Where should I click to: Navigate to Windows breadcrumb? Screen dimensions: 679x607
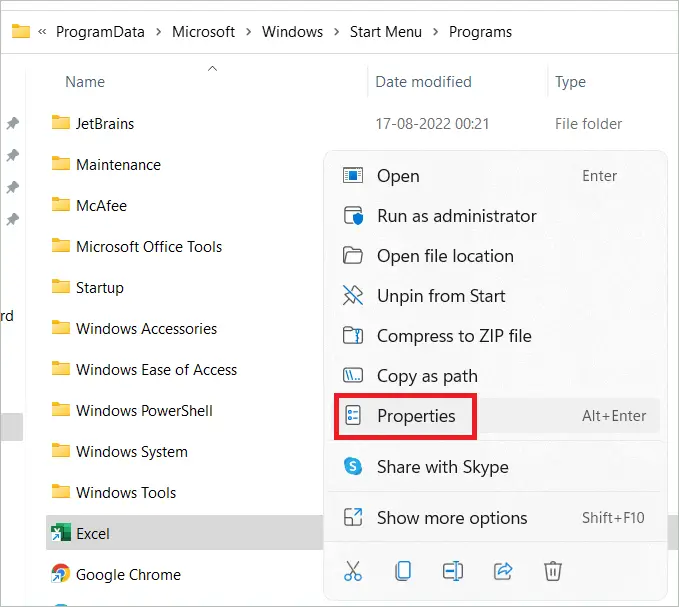coord(292,32)
